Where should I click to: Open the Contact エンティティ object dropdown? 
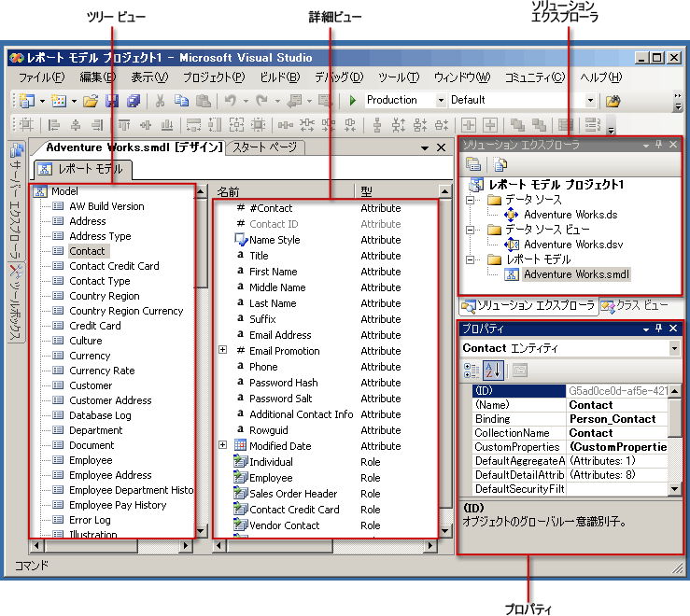point(674,348)
